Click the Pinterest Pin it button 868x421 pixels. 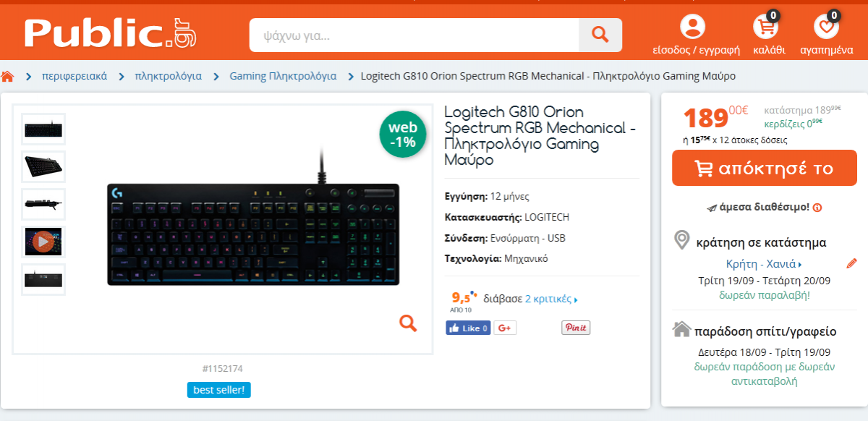point(576,328)
